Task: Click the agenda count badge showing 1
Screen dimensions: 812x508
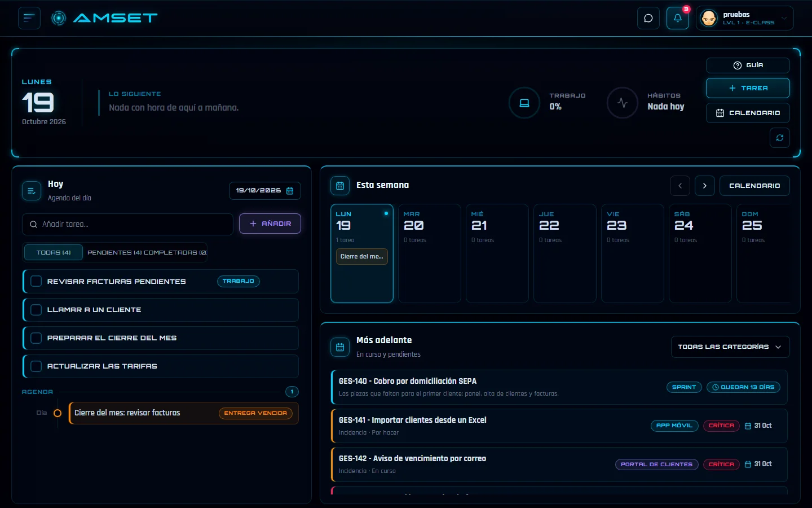Action: (292, 392)
